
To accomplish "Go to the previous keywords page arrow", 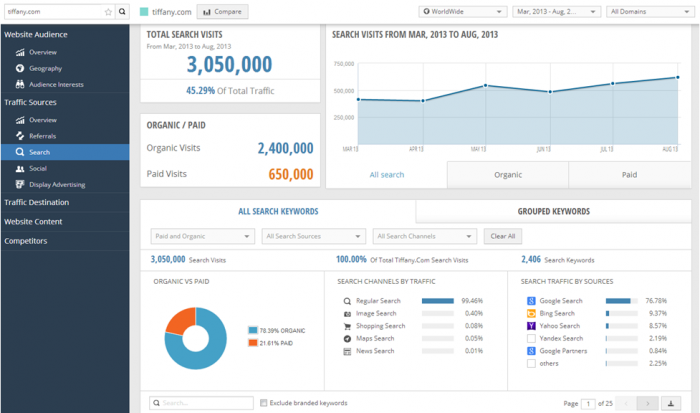I will coord(626,403).
